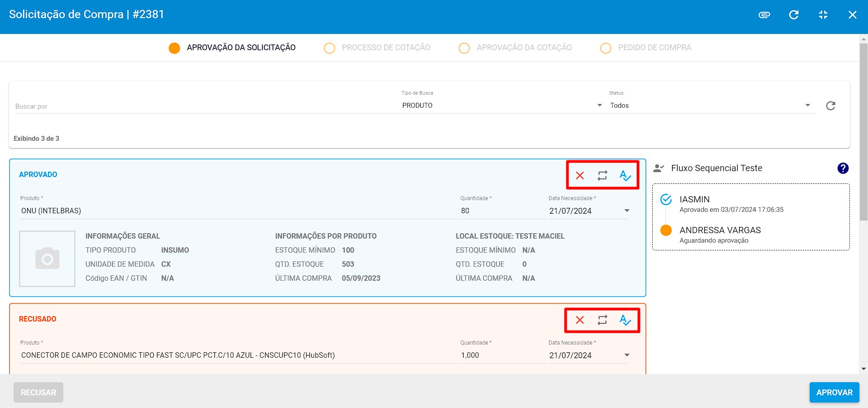Reject the ONU (INTELBRAS) item with red X
This screenshot has height=408, width=868.
coord(579,176)
